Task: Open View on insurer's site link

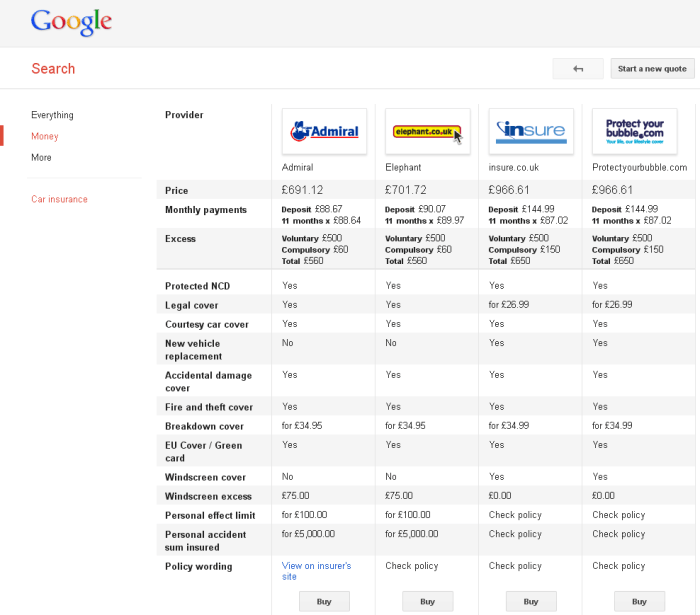Action: (316, 571)
